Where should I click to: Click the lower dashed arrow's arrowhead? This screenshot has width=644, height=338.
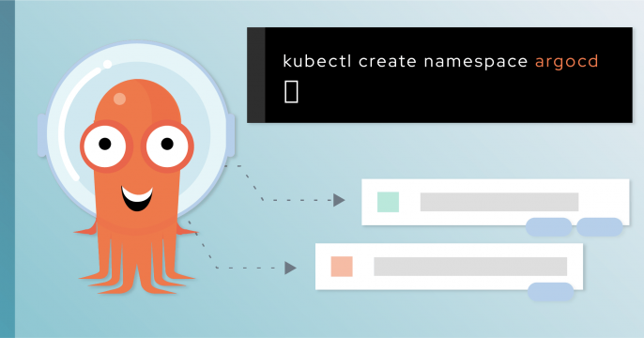click(x=290, y=268)
